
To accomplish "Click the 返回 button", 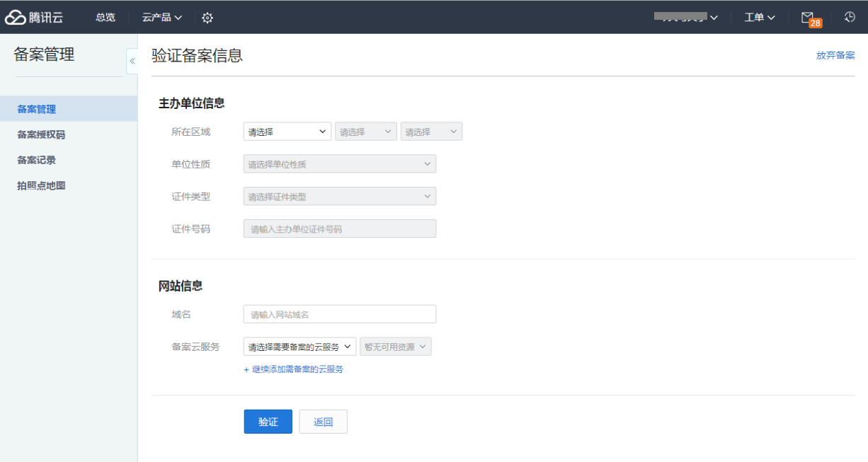I will click(x=323, y=422).
